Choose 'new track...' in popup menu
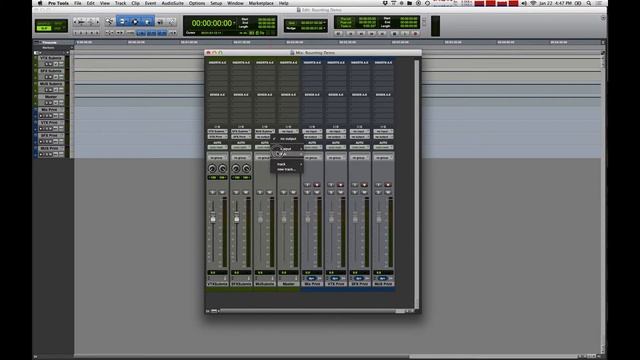The height and width of the screenshot is (360, 640). tap(288, 169)
